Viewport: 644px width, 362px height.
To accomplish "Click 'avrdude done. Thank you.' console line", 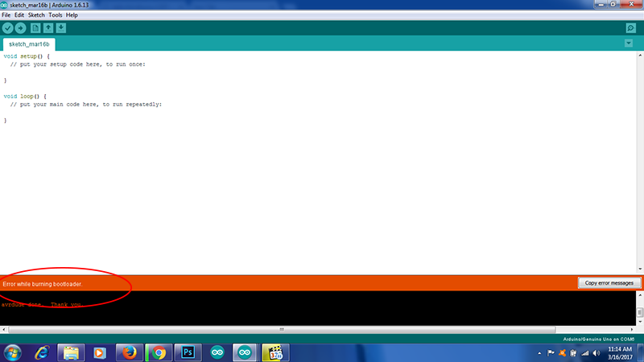I will click(x=43, y=305).
